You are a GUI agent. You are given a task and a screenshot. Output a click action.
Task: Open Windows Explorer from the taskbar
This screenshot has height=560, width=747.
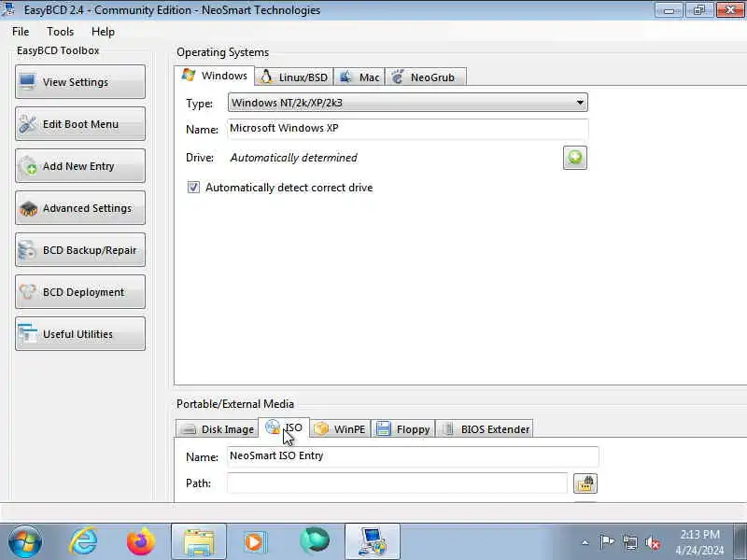click(x=199, y=541)
